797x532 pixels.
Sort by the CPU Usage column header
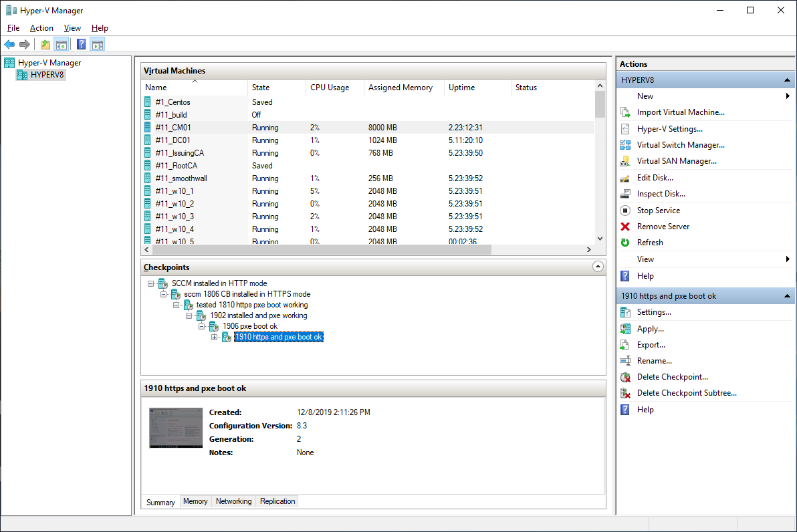pyautogui.click(x=335, y=88)
